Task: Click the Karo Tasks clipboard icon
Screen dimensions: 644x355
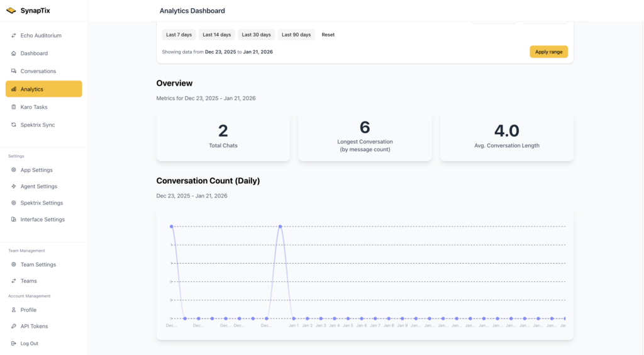Action: [14, 107]
